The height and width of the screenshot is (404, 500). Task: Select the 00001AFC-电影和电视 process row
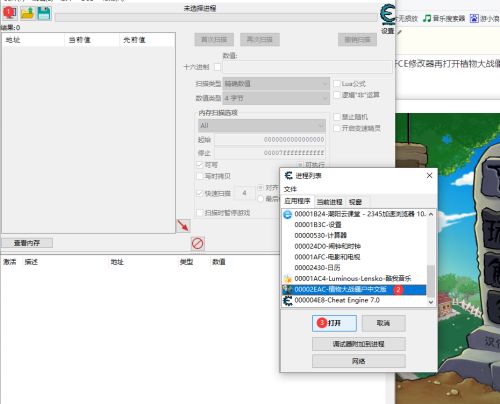coord(354,257)
